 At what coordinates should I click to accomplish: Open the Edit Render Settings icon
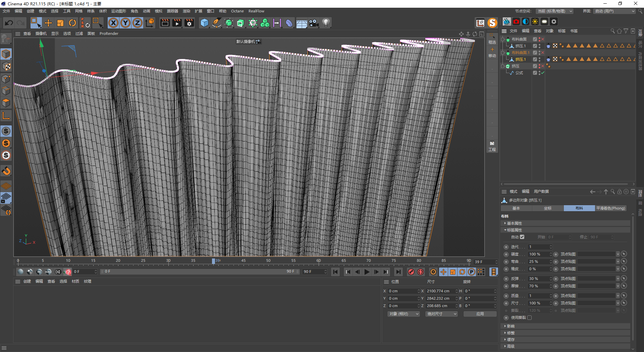(190, 23)
